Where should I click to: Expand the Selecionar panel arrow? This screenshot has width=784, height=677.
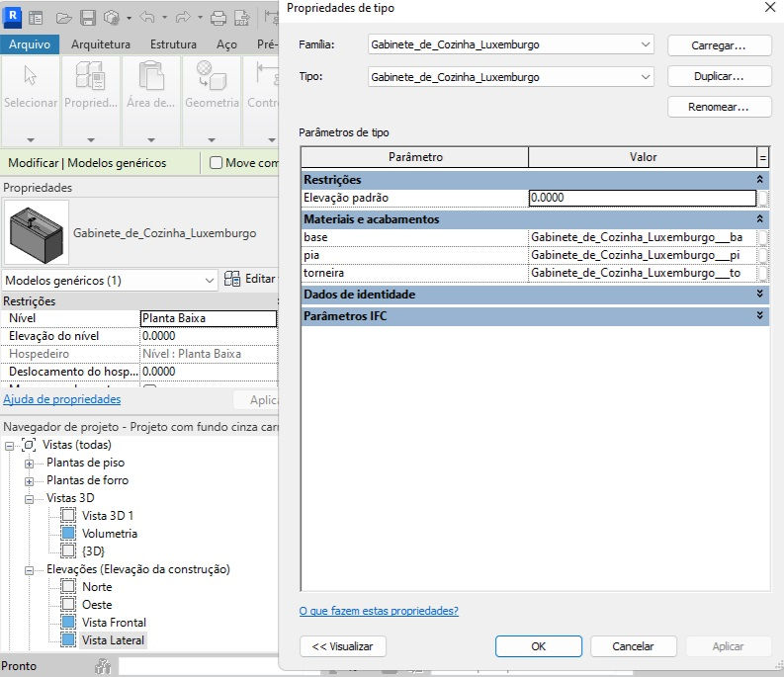(x=31, y=140)
